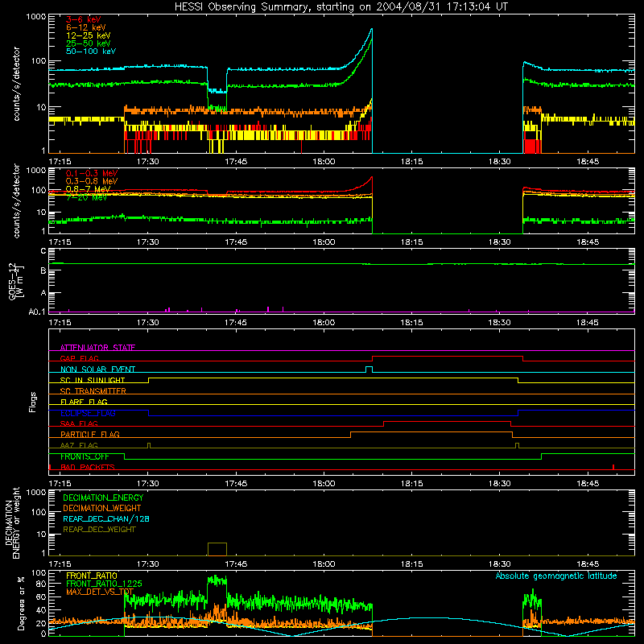Viewport: 644px width, 644px height.
Task: Select the 50-100 keV legend label
Action: click(91, 52)
